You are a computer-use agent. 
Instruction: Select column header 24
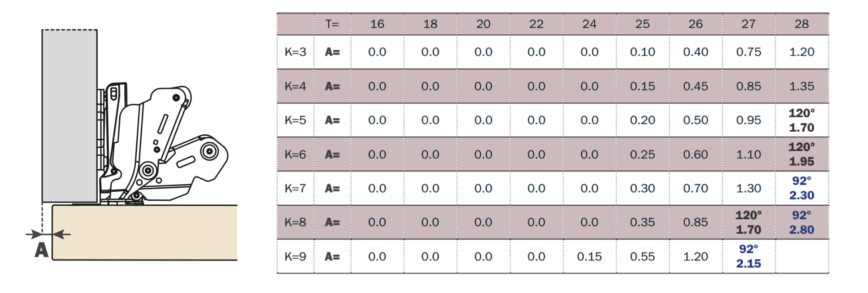[x=589, y=24]
